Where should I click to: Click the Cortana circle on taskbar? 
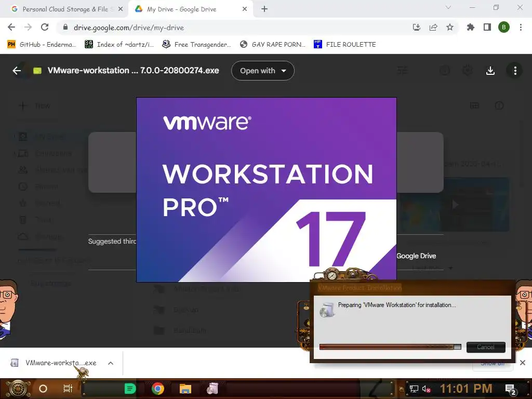click(43, 389)
